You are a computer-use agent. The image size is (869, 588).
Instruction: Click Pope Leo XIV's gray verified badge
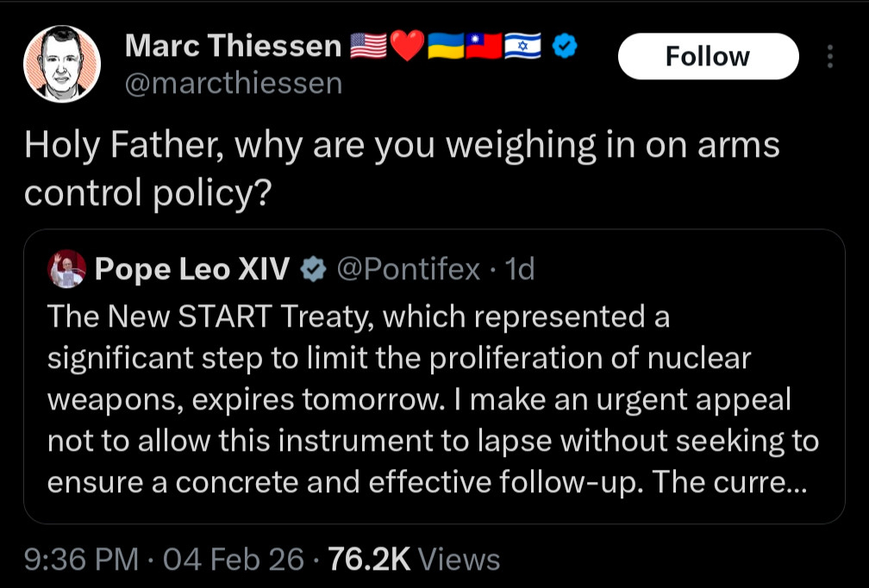point(310,270)
